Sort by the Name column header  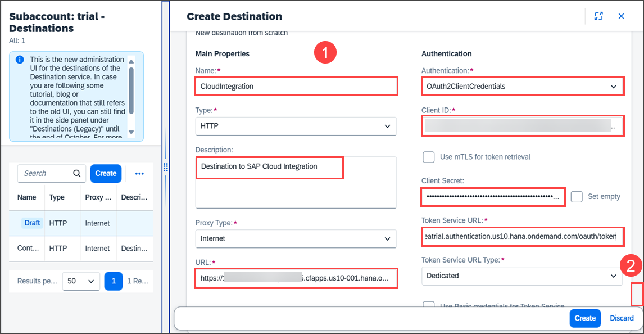pos(27,197)
